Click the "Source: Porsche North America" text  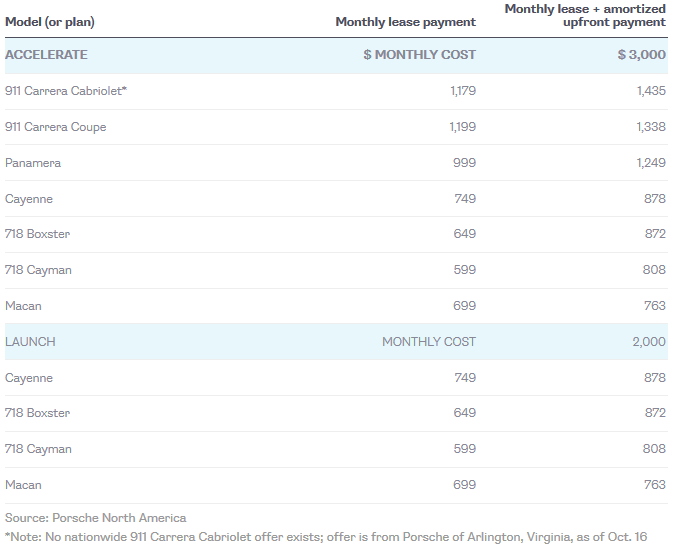(95, 518)
